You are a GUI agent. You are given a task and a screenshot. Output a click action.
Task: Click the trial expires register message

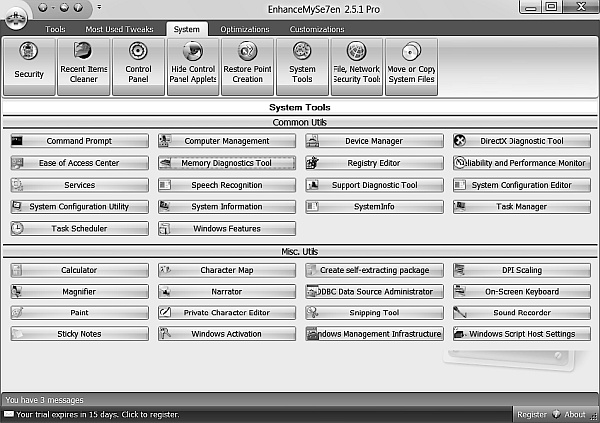(98, 415)
